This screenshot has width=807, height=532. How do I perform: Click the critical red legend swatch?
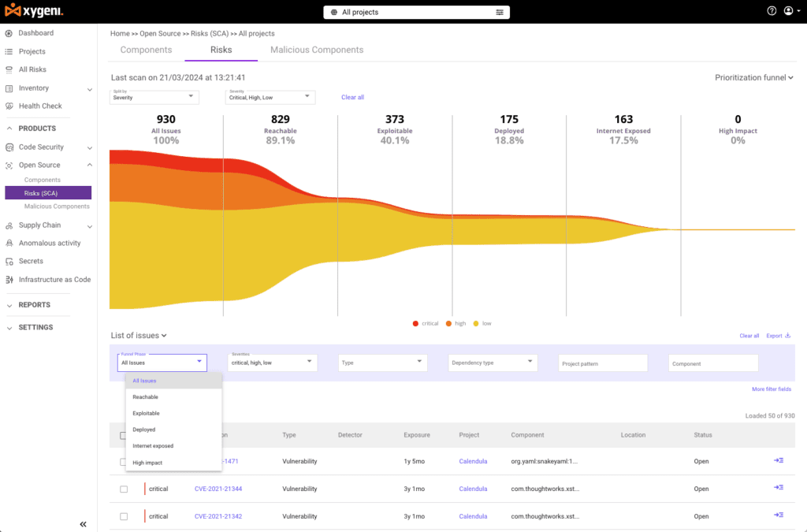415,323
